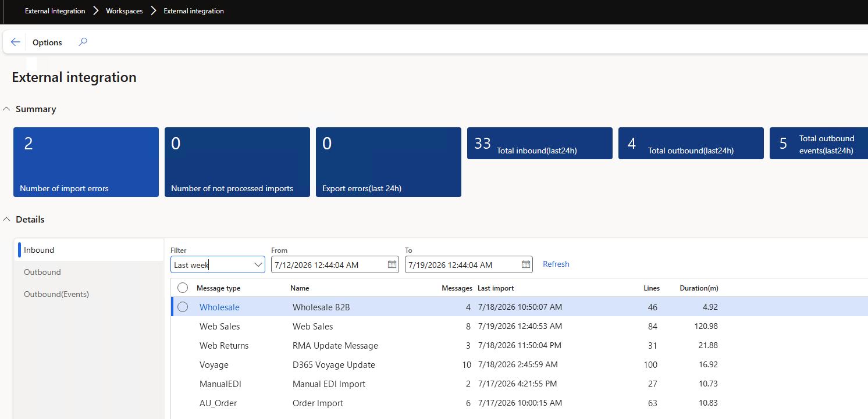Open Number of not processed imports tile
This screenshot has width=868, height=419.
(x=237, y=162)
